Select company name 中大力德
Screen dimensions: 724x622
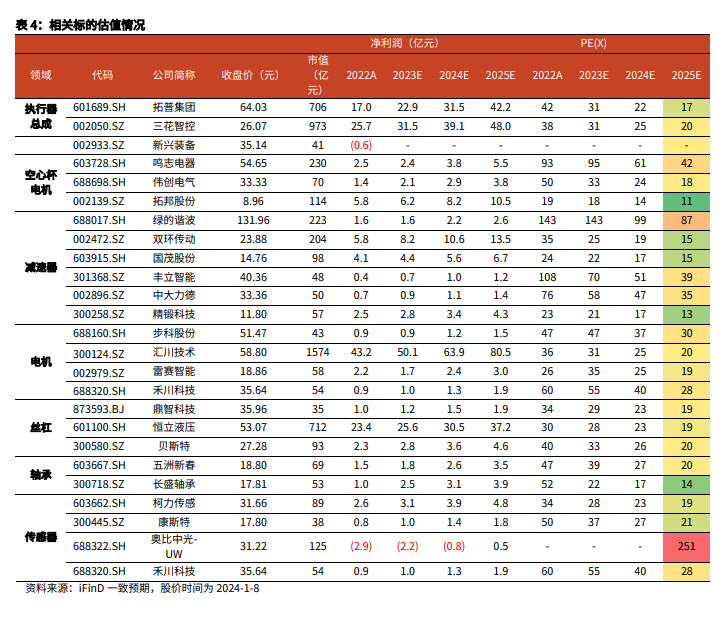pos(174,296)
